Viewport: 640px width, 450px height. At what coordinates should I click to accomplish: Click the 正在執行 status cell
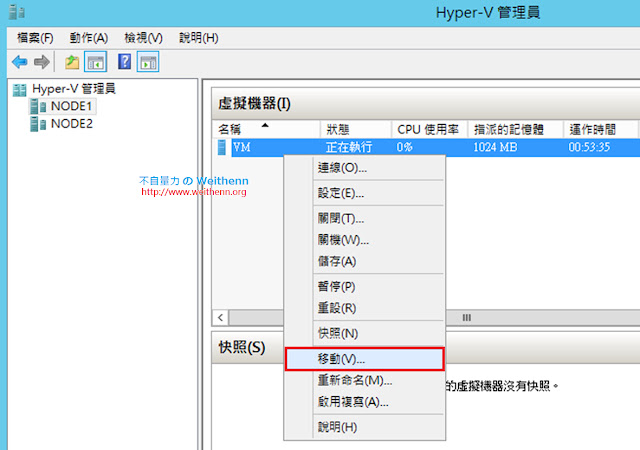[x=349, y=147]
